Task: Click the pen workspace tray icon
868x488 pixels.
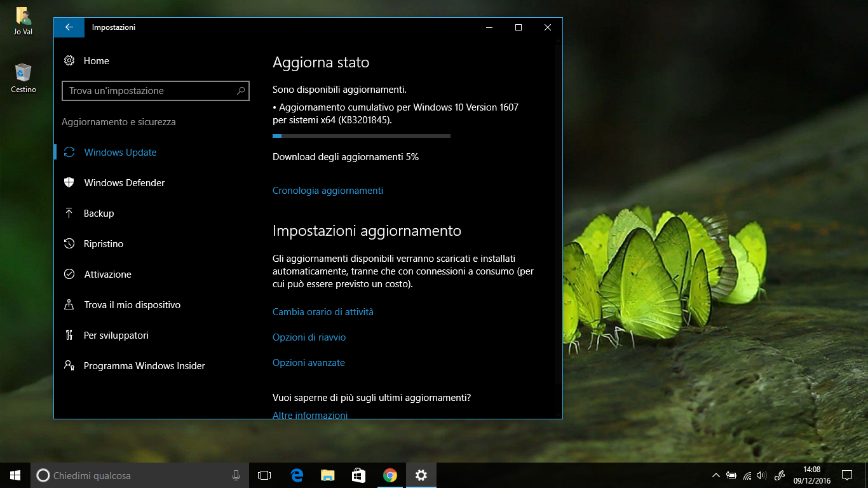Action: click(x=780, y=475)
